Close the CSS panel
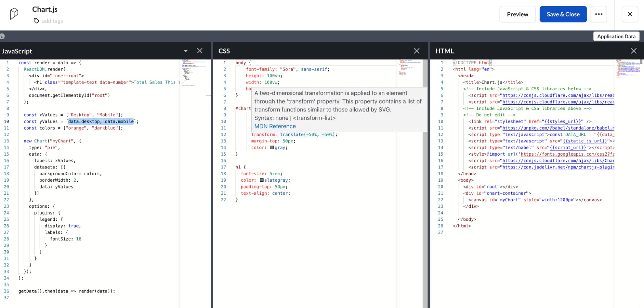Screen dimensions: 644x308 click(417, 51)
